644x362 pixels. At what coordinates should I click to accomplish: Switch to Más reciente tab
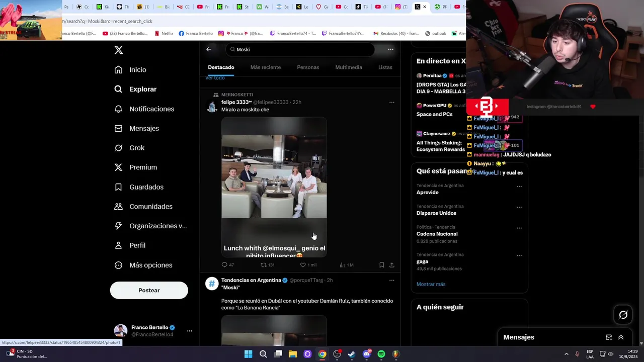pyautogui.click(x=266, y=67)
